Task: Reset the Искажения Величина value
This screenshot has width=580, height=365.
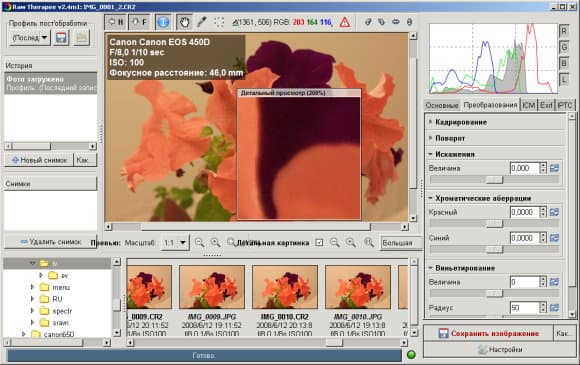Action: click(554, 168)
